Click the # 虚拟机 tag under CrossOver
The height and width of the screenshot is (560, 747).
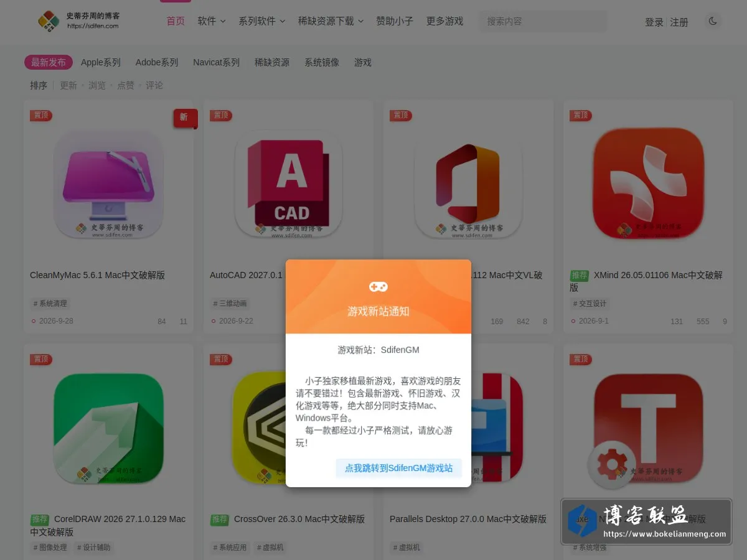[x=270, y=548]
